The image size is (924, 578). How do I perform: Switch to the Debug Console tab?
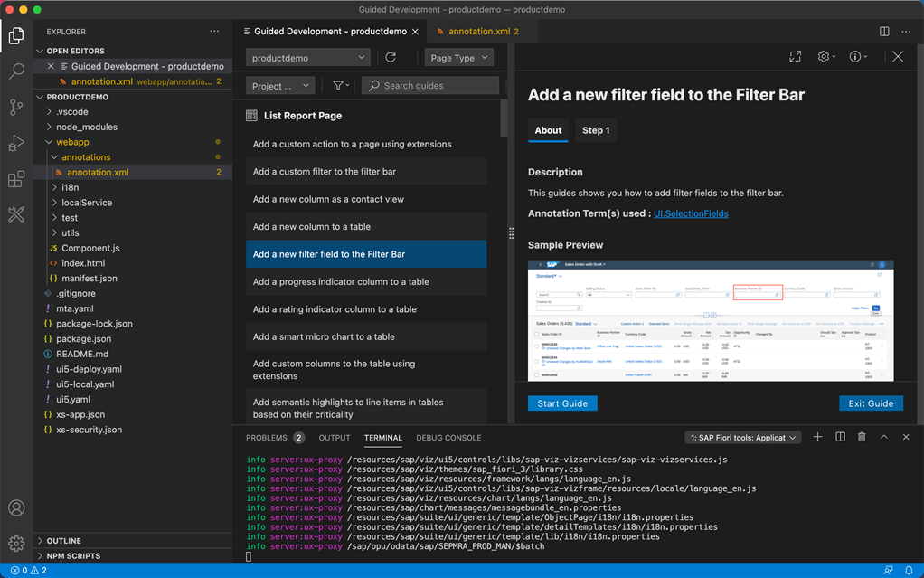(x=448, y=438)
